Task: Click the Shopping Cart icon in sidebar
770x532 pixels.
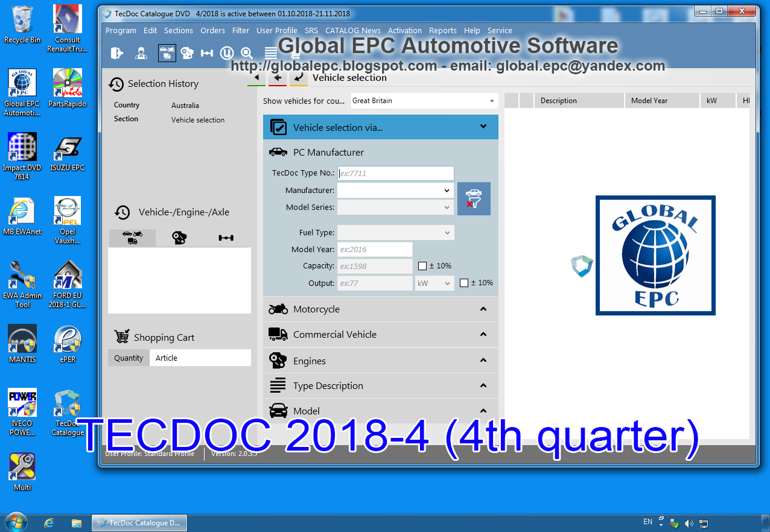Action: click(122, 337)
